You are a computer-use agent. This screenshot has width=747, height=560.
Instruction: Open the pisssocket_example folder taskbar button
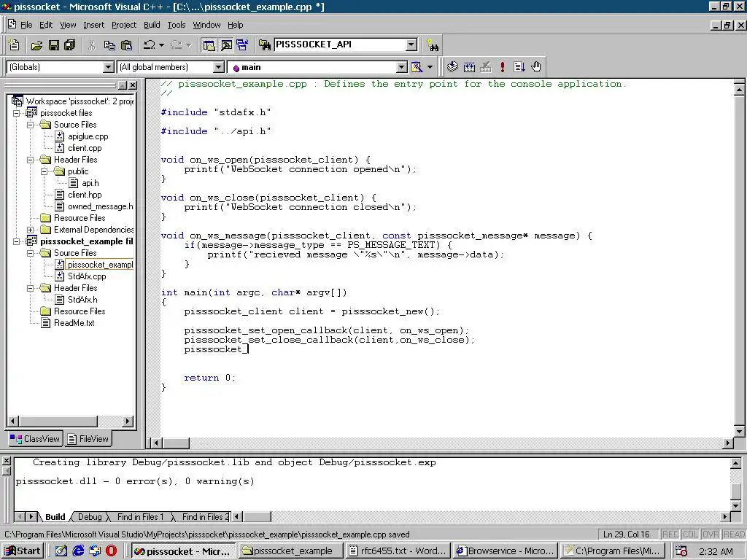[290, 551]
